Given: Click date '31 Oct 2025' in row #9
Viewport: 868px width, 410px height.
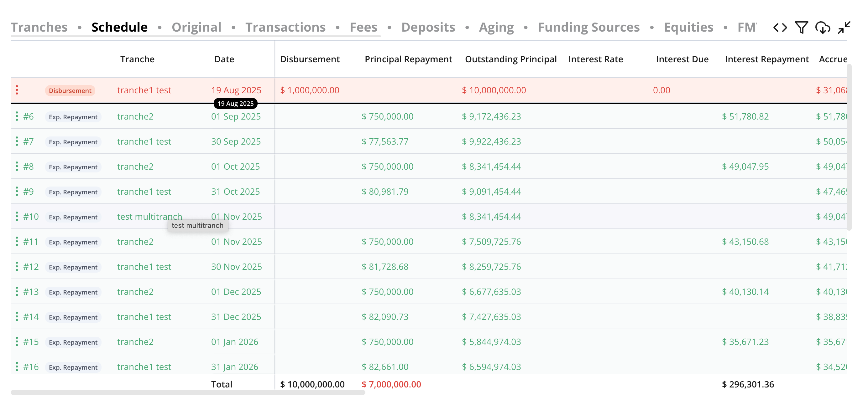Looking at the screenshot, I should [x=236, y=192].
